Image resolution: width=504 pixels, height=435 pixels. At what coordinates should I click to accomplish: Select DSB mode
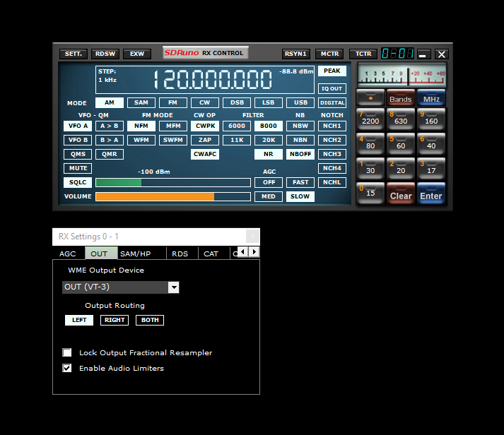237,102
